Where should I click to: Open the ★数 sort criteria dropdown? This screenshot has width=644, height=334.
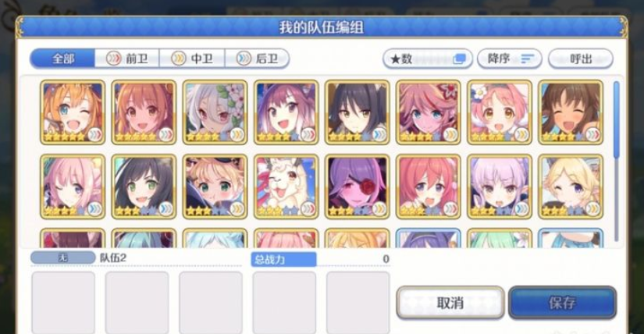(428, 59)
